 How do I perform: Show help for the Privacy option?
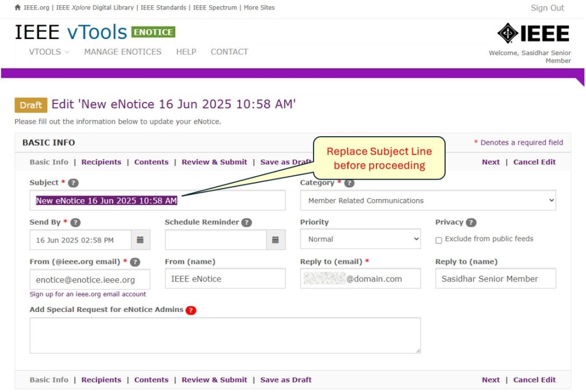tap(472, 223)
